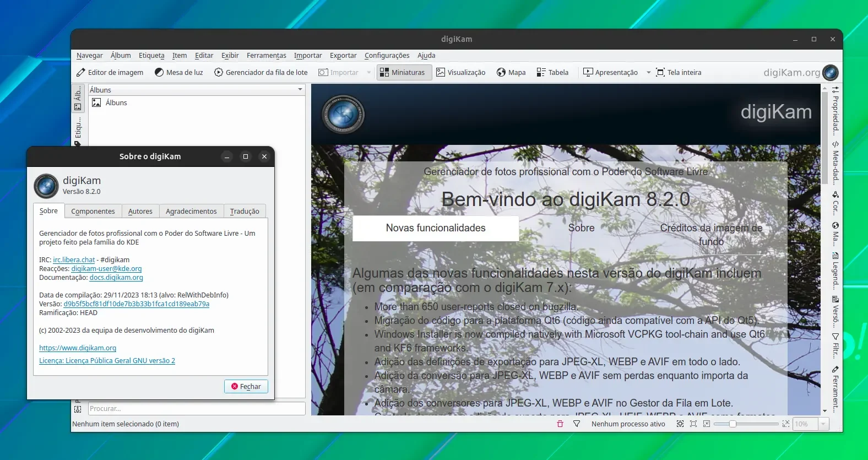Open the Propriedades right sidebar tab
868x460 pixels.
point(836,111)
